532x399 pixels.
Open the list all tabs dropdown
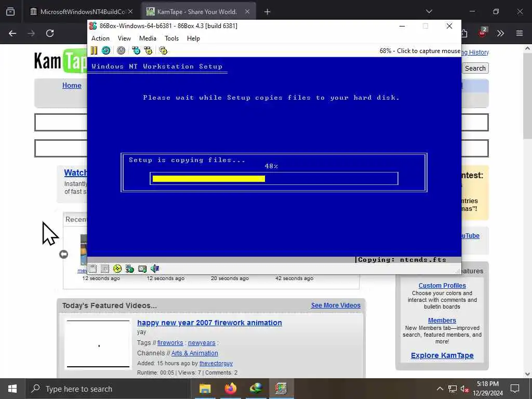[x=429, y=12]
